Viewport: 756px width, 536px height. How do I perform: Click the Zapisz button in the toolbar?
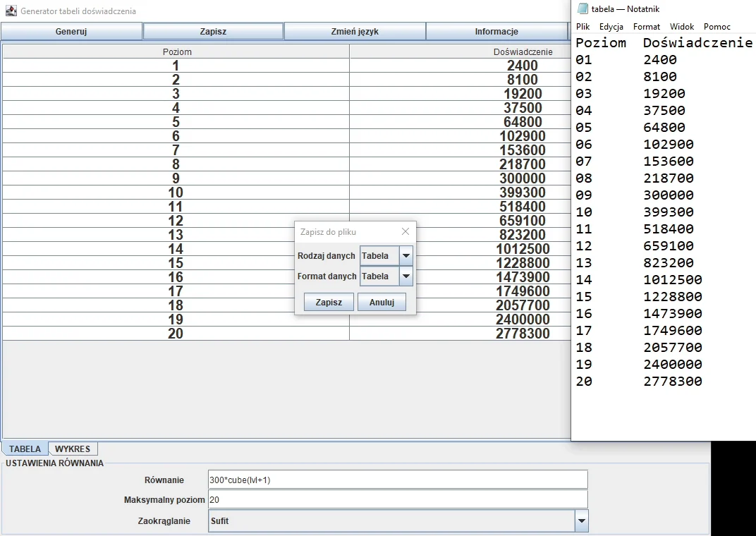click(212, 31)
